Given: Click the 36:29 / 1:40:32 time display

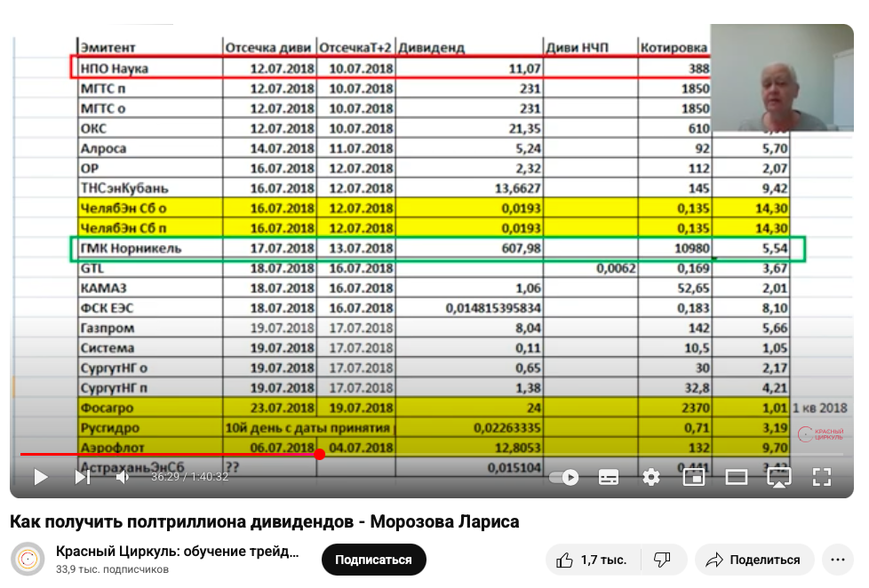Looking at the screenshot, I should pos(189,477).
